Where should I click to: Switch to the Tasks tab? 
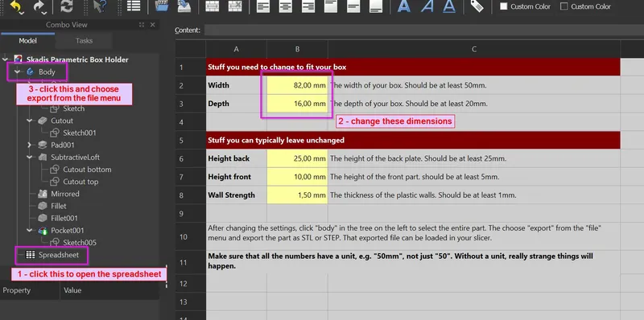(x=84, y=41)
